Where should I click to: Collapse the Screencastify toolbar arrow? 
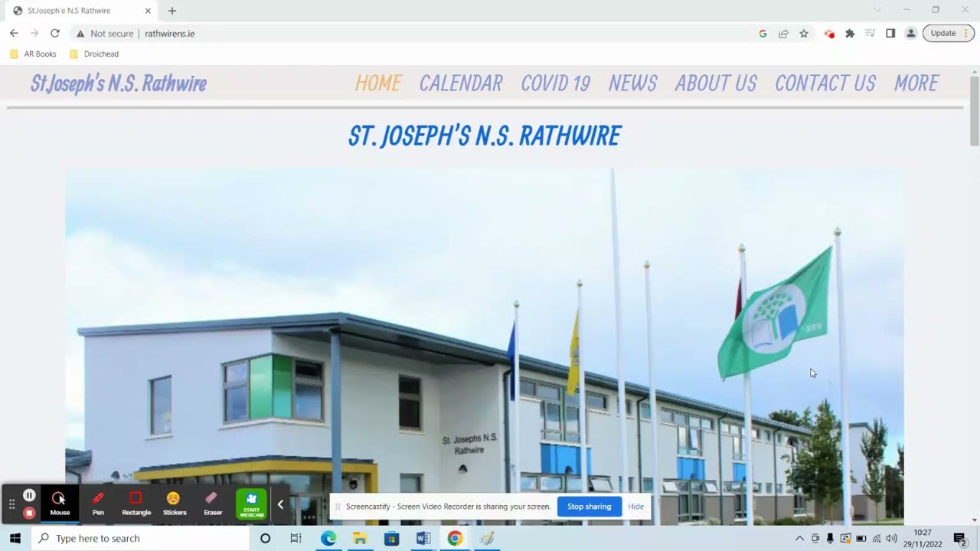pyautogui.click(x=280, y=504)
